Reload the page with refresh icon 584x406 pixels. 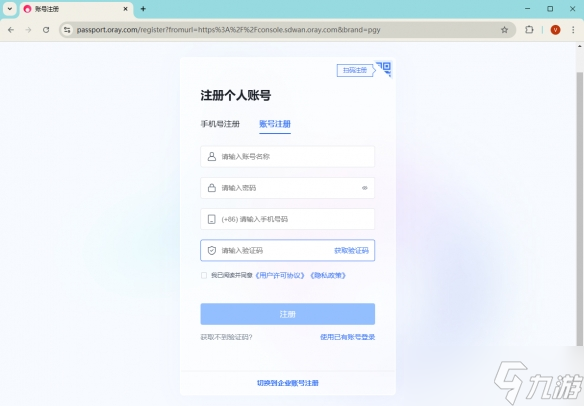pos(46,30)
